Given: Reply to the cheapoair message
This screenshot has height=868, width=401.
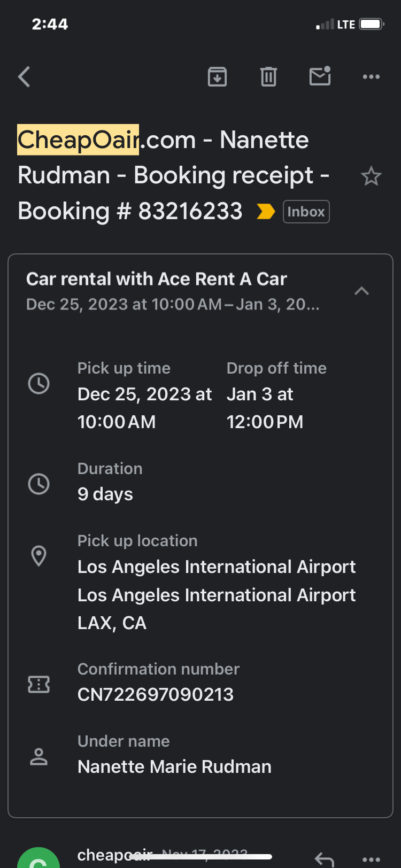Looking at the screenshot, I should click(x=324, y=858).
